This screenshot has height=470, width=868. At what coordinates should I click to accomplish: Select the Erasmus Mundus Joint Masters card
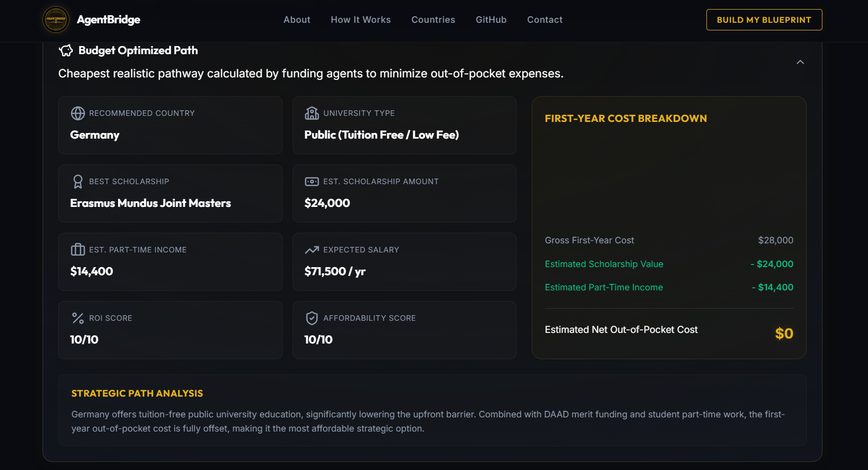pyautogui.click(x=170, y=193)
